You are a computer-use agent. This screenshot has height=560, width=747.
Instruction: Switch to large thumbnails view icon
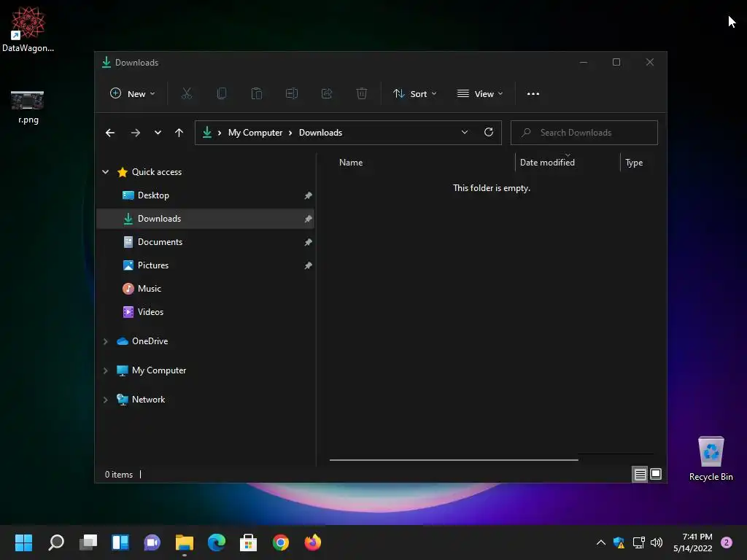point(656,474)
